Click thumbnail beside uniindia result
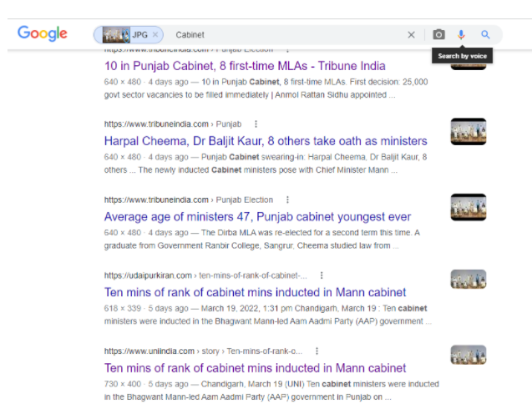Screen dimensions: 532x419 point(468,355)
